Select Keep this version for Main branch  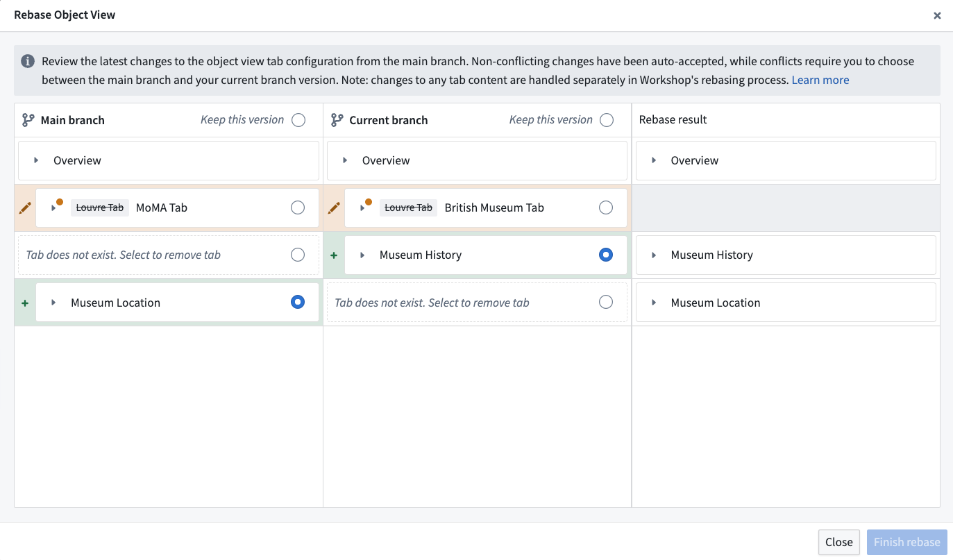(298, 119)
